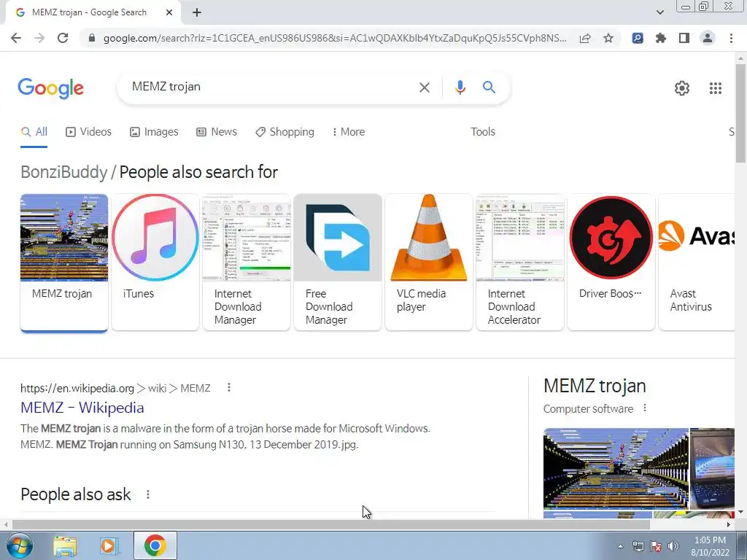This screenshot has width=747, height=560.
Task: Open Chrome's three-dot menu
Action: (731, 38)
